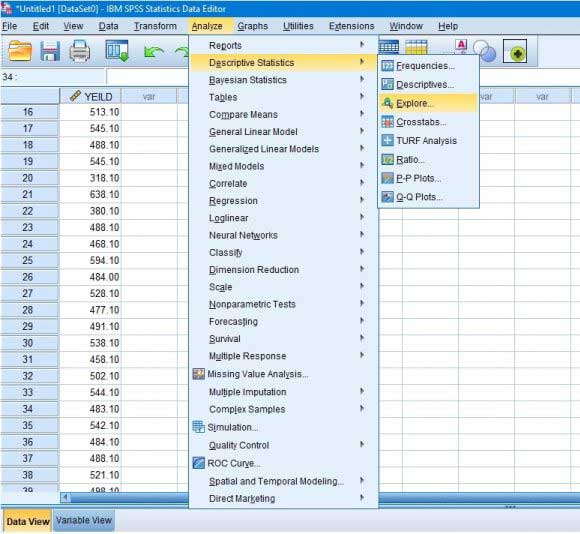Click the Crosstabs icon in the submenu
Image resolution: width=580 pixels, height=534 pixels.
click(387, 122)
